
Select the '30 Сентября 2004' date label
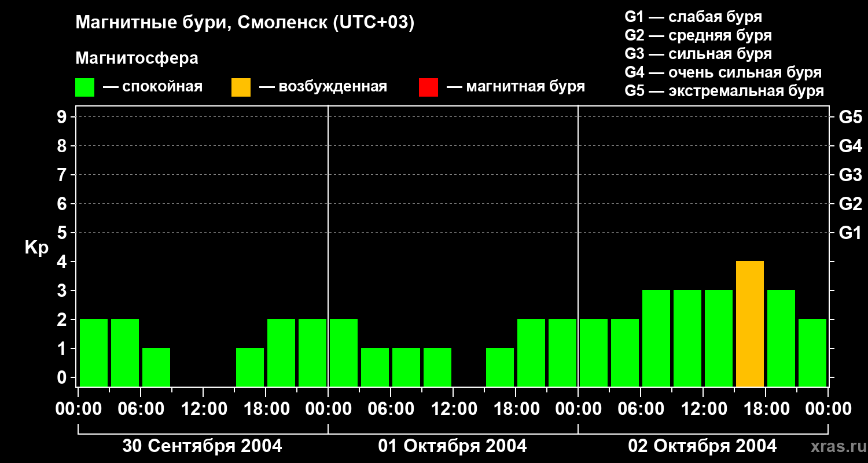[x=203, y=446]
